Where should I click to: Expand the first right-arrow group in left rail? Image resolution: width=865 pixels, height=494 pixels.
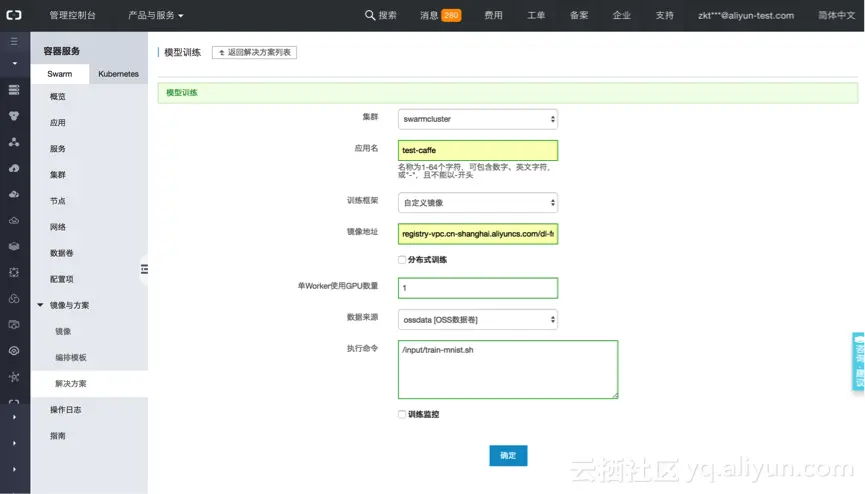click(x=14, y=417)
